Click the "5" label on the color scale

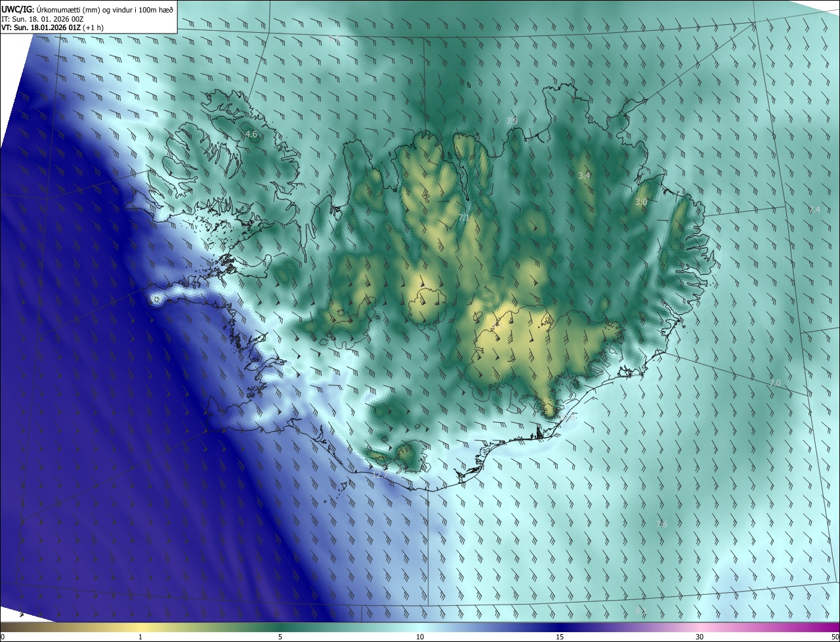point(280,637)
